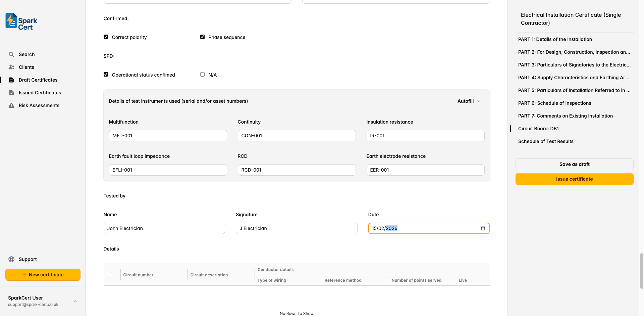
Task: Go to Schedule of Test Results section
Action: coord(546,141)
